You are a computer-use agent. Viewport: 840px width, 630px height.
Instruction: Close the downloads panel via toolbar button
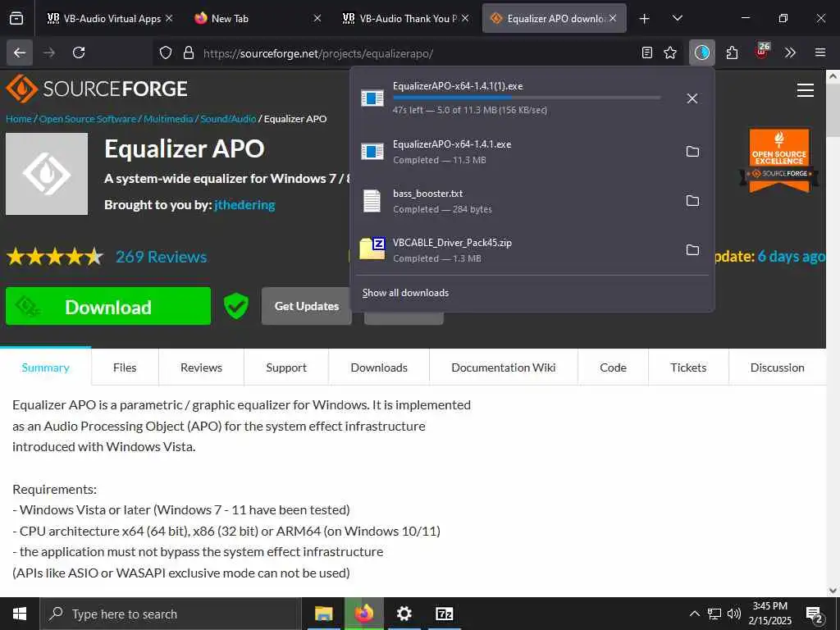click(702, 52)
